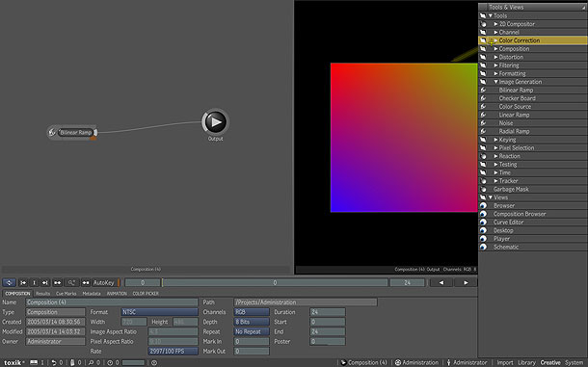Expand the Channel tools category
The height and width of the screenshot is (367, 588).
tap(495, 32)
